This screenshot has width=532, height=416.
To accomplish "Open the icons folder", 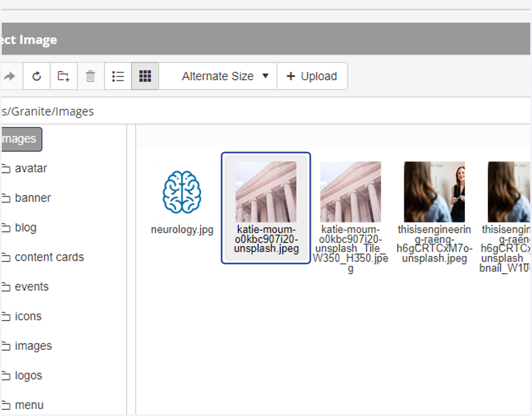I will coord(28,316).
